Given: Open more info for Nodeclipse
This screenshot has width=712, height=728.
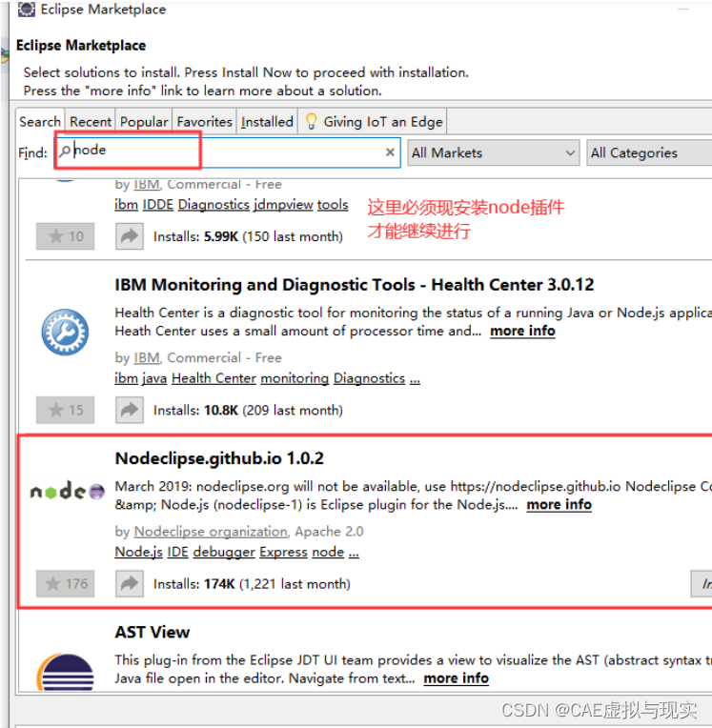Looking at the screenshot, I should tap(559, 504).
